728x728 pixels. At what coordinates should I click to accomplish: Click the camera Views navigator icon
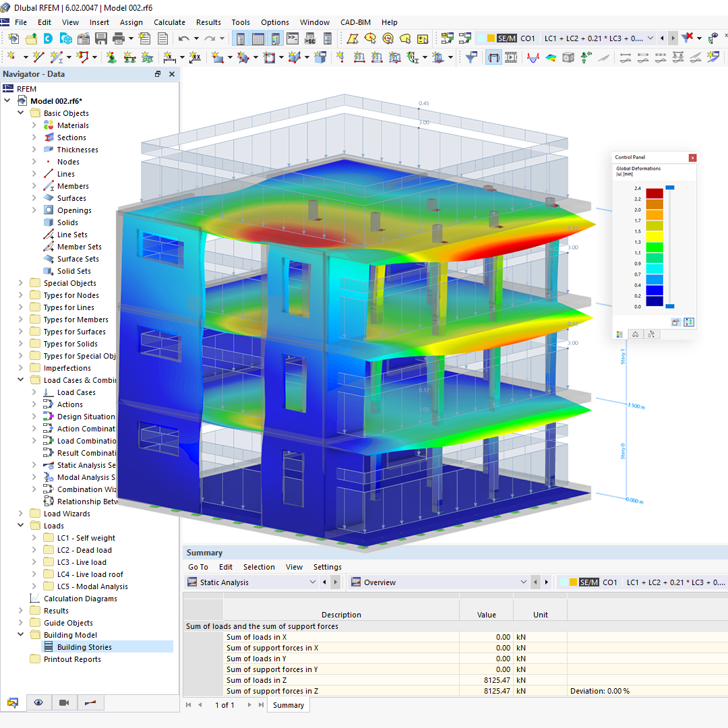tap(64, 702)
